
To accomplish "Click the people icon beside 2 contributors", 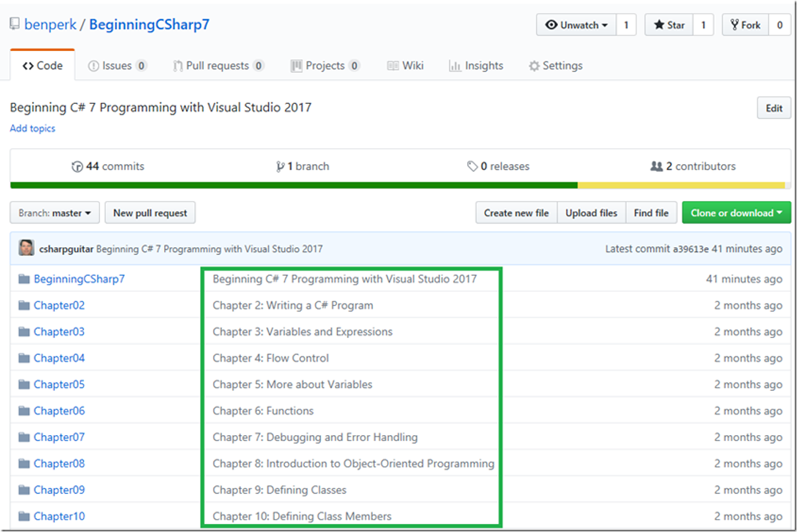I will coord(656,167).
